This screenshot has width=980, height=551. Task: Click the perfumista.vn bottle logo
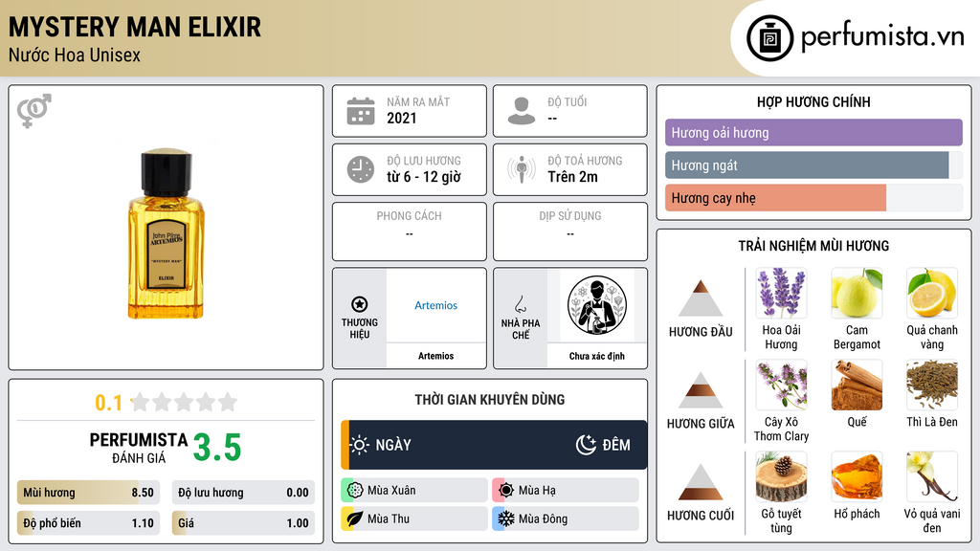(769, 38)
